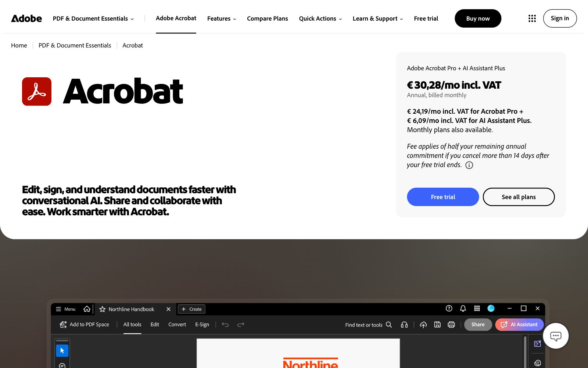Go to Home breadcrumb link
The width and height of the screenshot is (588, 368).
click(19, 45)
